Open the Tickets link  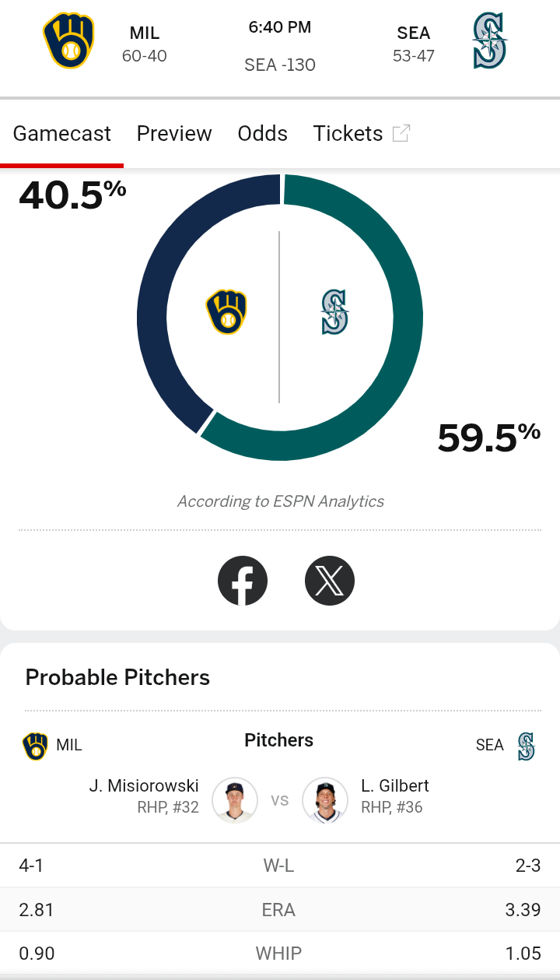click(x=348, y=134)
